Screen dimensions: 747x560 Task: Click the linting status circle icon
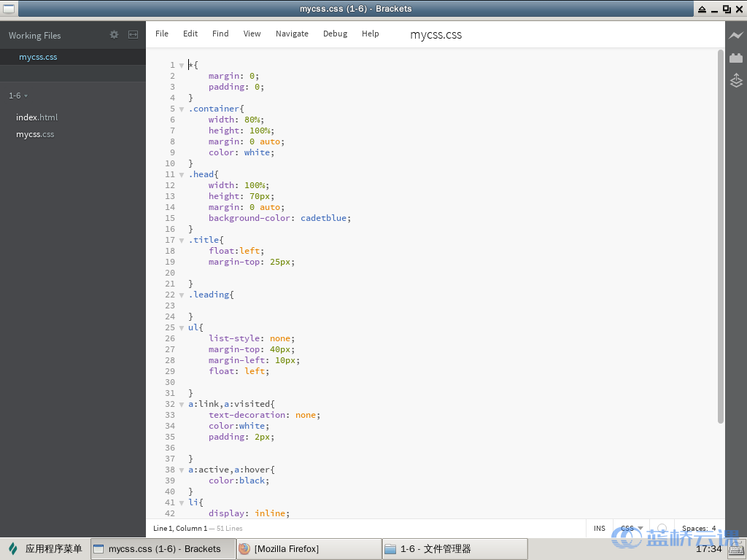[x=662, y=528]
